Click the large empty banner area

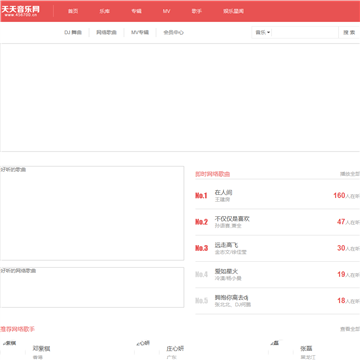tap(180, 97)
